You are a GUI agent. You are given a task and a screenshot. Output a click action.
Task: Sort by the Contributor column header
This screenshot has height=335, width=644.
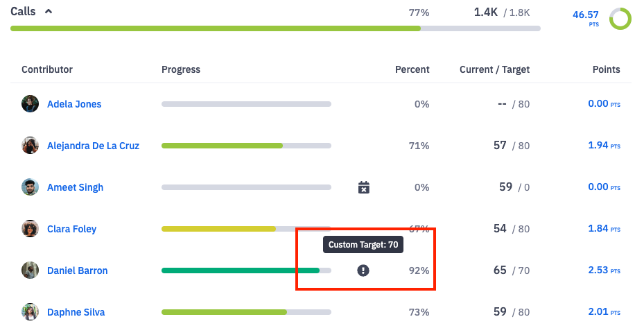(47, 69)
